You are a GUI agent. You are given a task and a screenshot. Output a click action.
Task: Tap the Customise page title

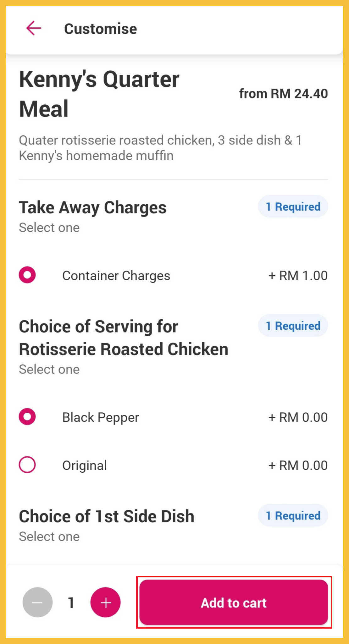pos(100,29)
